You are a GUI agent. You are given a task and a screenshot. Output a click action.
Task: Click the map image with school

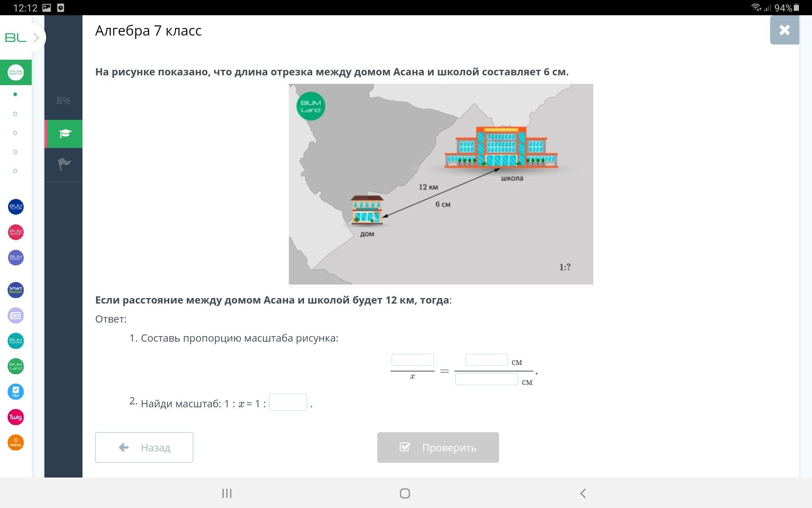441,184
